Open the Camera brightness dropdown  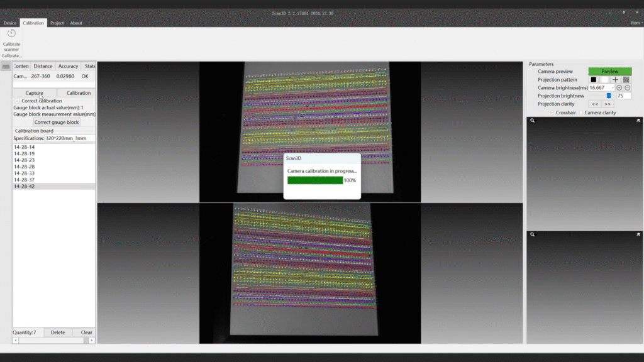pos(612,88)
